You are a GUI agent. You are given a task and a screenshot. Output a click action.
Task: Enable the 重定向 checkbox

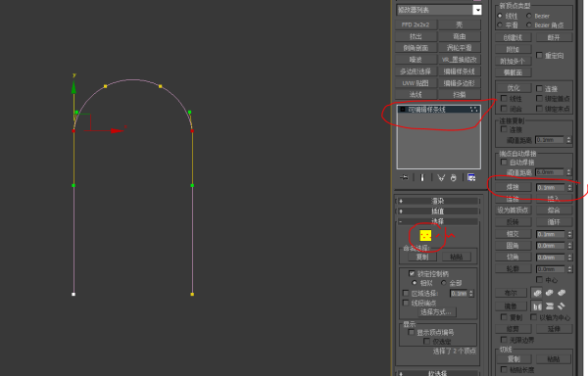[x=539, y=56]
